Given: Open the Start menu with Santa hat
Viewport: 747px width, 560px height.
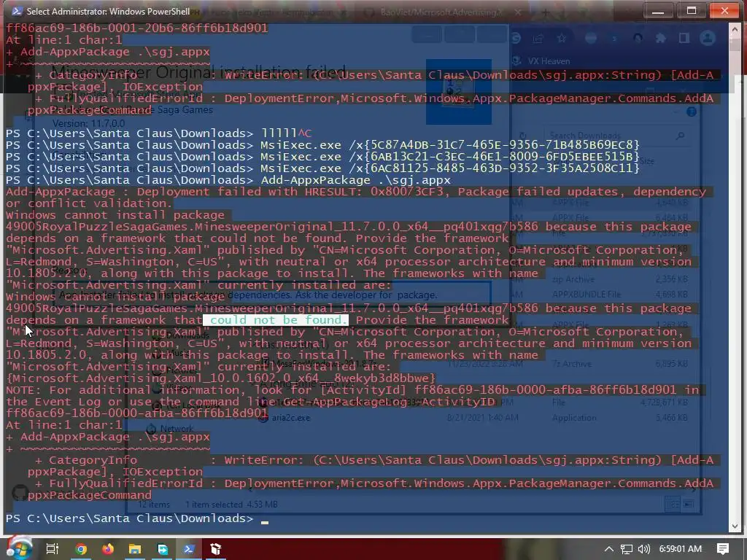Looking at the screenshot, I should click(19, 548).
